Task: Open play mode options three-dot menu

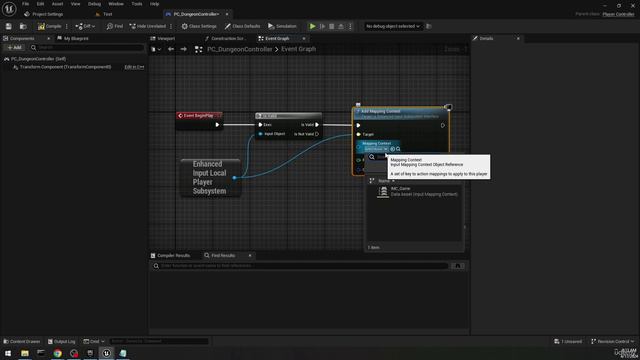Action: click(x=350, y=26)
